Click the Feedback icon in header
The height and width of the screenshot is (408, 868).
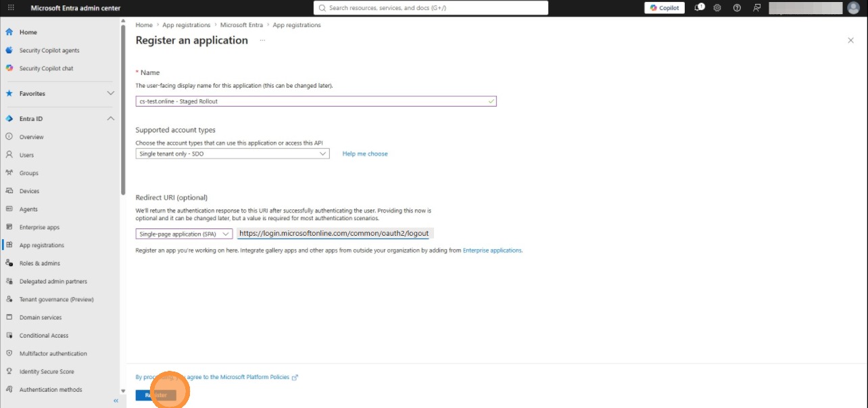756,8
